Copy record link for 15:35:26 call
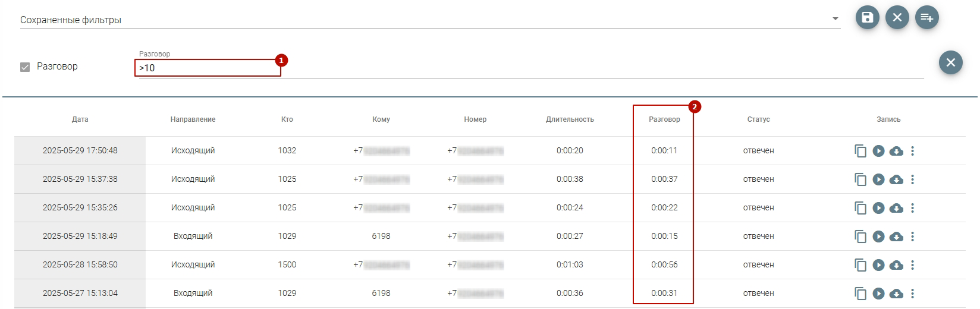980x309 pixels. pos(860,208)
